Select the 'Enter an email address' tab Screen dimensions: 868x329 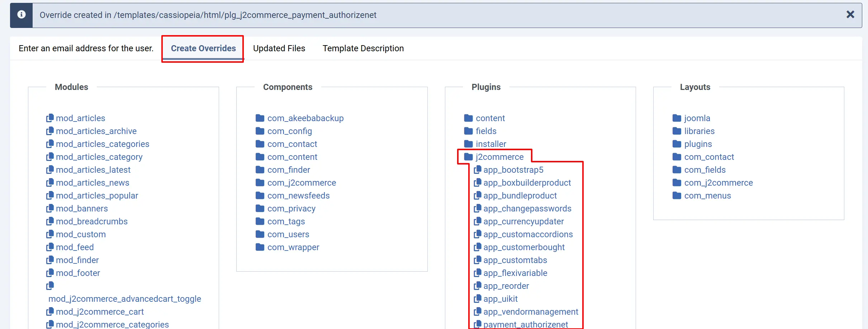coord(86,48)
